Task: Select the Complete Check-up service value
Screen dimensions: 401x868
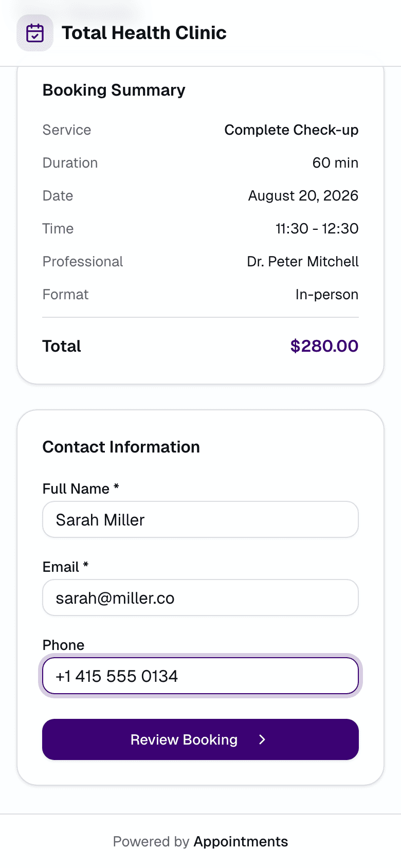Action: coord(291,130)
